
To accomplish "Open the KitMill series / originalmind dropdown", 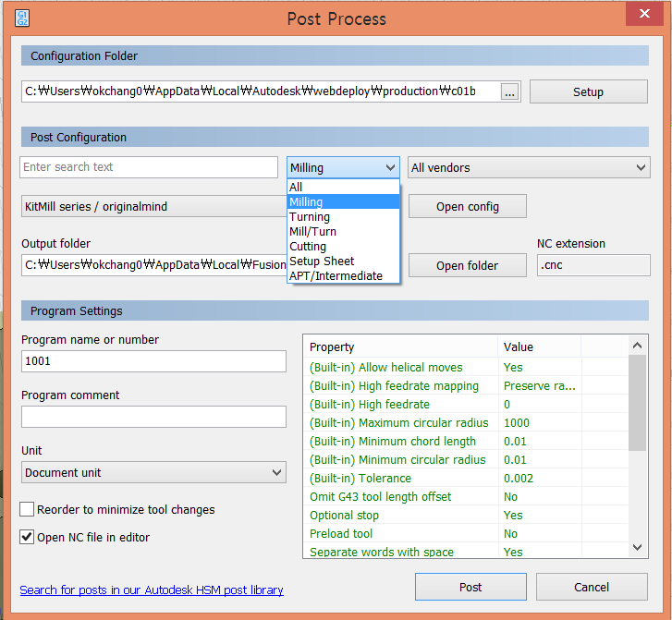I will [x=153, y=207].
